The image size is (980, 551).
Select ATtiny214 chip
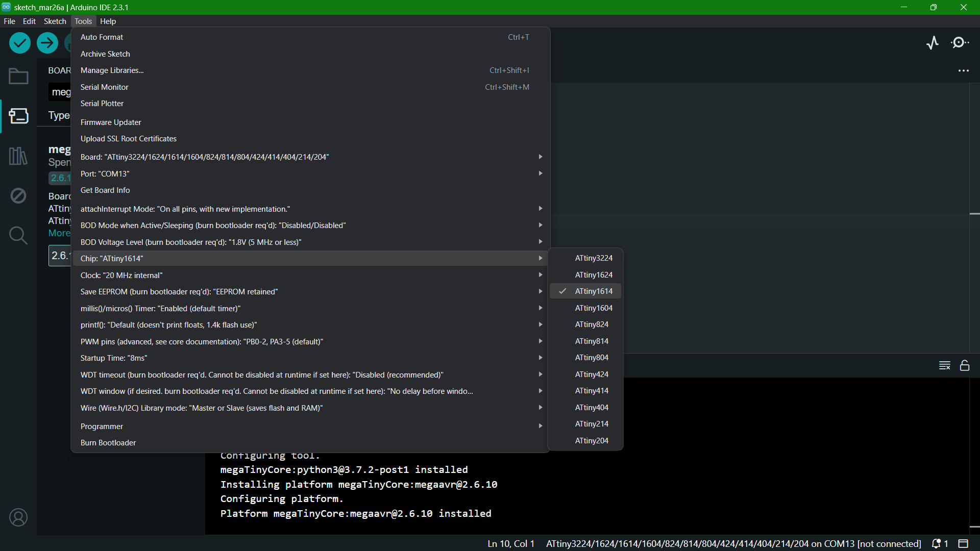click(585, 424)
